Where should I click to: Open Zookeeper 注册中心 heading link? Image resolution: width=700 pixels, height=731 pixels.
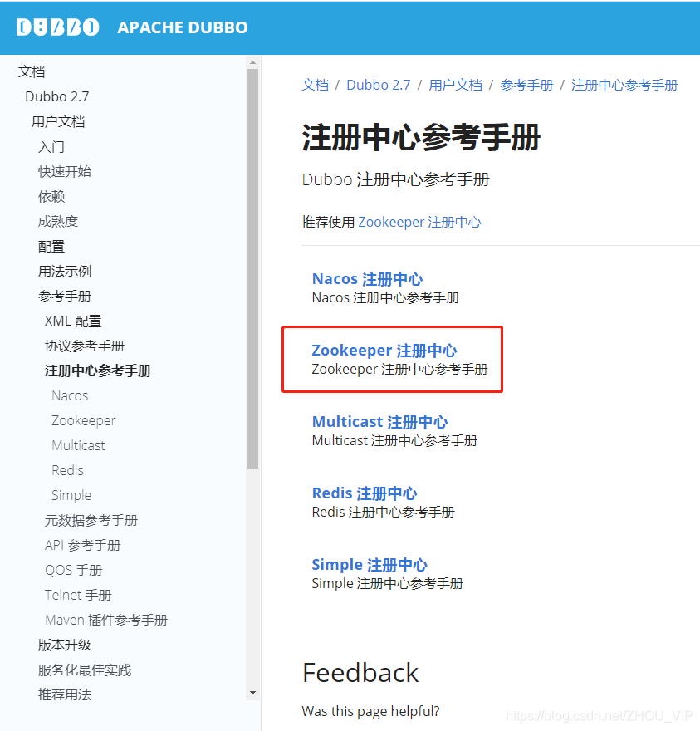[x=384, y=350]
